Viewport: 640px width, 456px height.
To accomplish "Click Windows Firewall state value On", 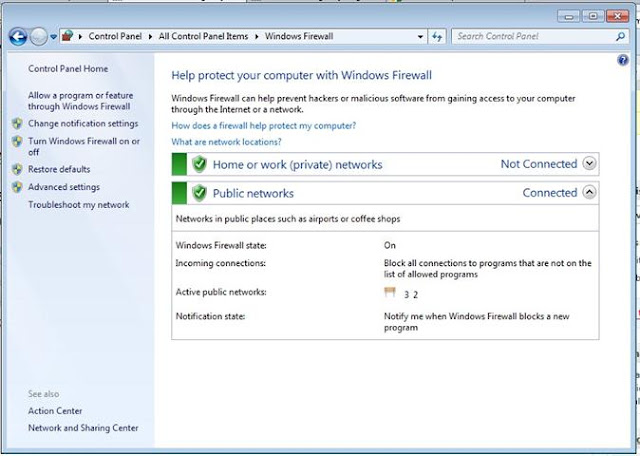I will point(390,245).
